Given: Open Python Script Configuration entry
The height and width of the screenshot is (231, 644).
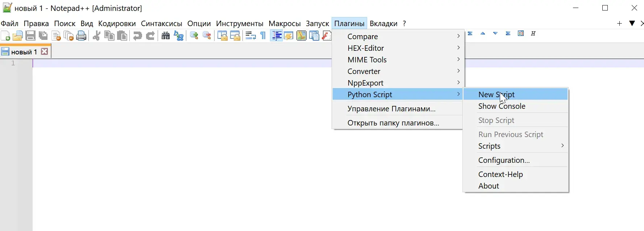Looking at the screenshot, I should click(x=516, y=160).
